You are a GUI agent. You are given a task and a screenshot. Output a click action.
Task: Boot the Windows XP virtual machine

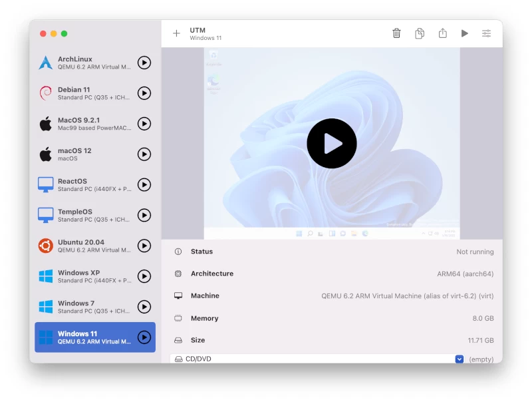pos(144,276)
